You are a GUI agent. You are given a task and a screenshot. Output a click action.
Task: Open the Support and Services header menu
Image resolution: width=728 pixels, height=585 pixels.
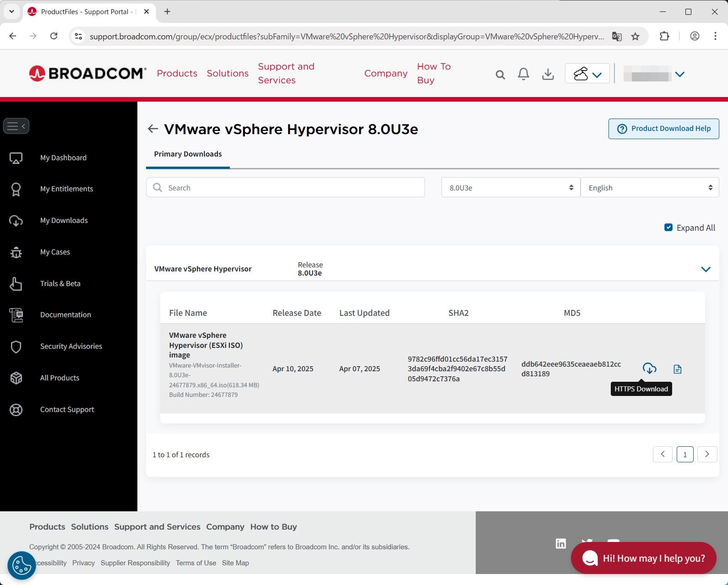(286, 73)
